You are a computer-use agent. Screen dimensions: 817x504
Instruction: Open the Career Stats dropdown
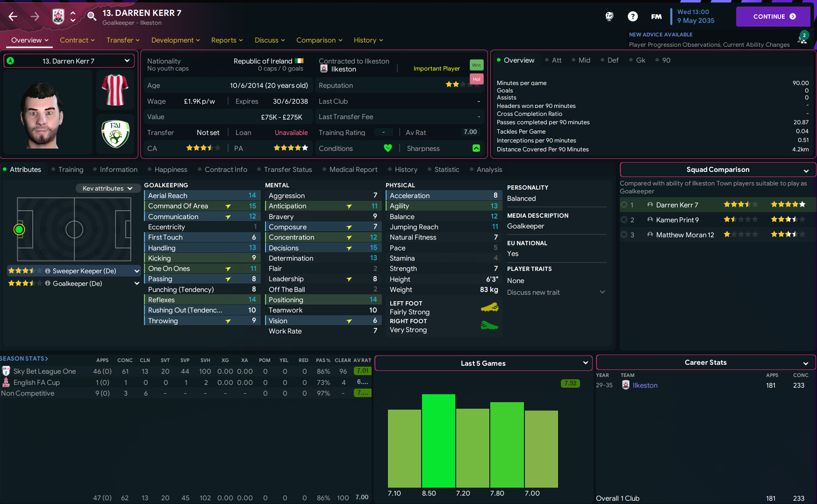pos(706,362)
